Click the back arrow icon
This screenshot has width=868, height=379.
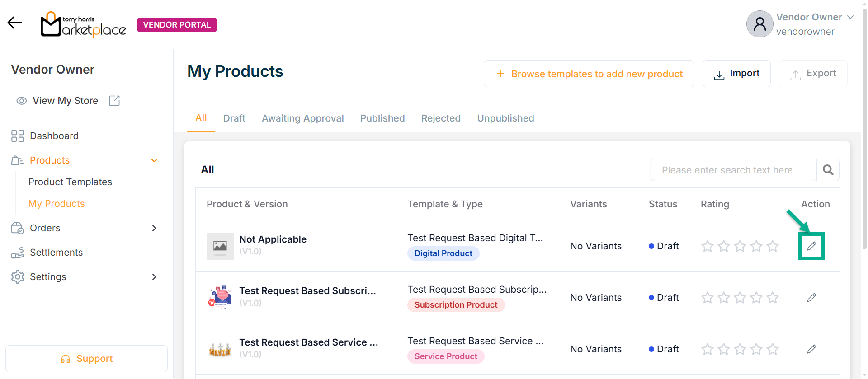14,23
